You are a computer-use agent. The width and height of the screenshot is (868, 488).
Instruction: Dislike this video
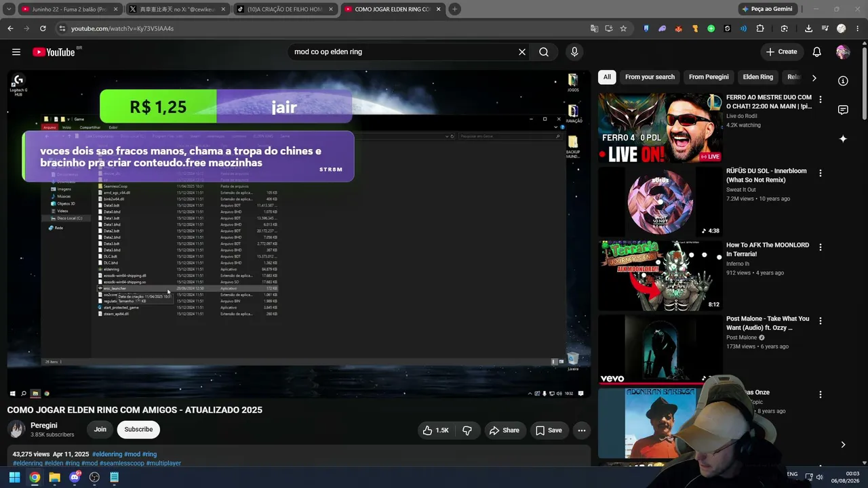click(x=467, y=430)
